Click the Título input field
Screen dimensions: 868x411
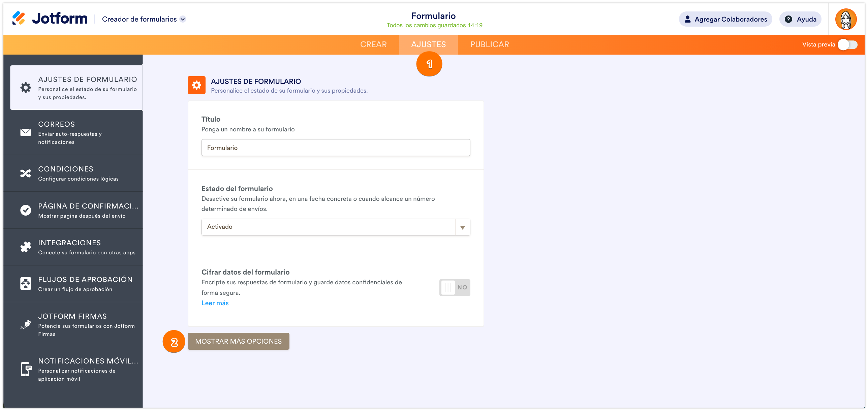click(335, 148)
